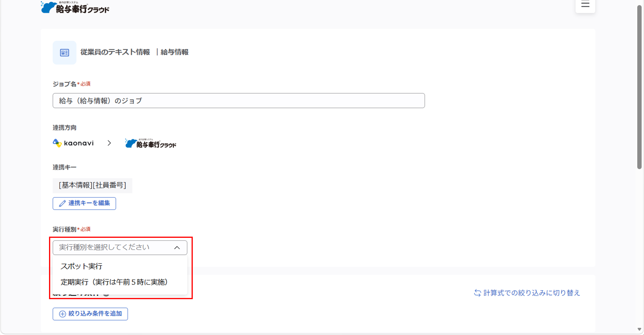Click the scrollbar down arrow
This screenshot has width=644, height=335.
click(639, 329)
